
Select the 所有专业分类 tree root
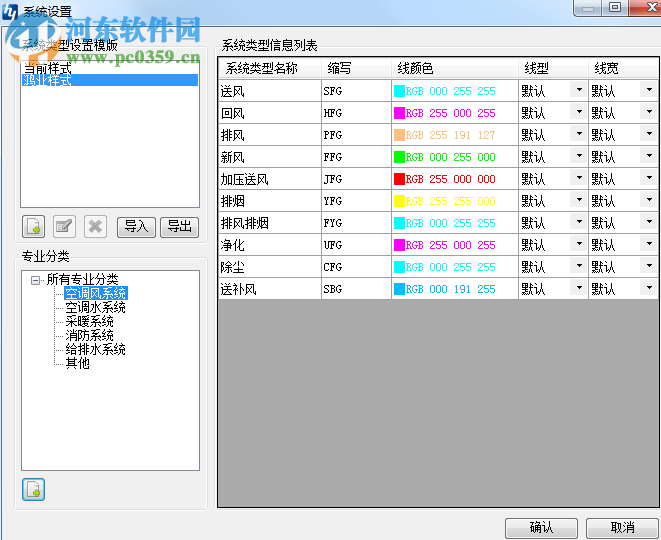pos(82,279)
